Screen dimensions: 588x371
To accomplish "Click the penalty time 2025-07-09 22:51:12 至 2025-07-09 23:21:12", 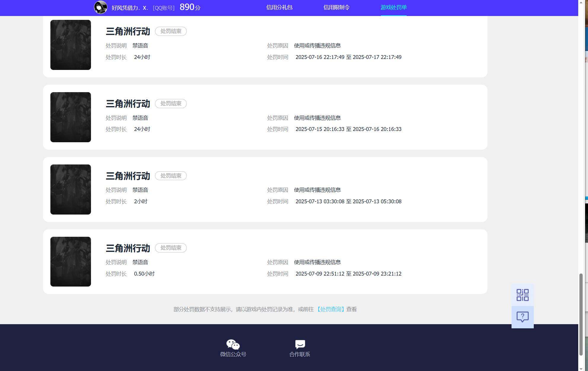I will pos(348,274).
